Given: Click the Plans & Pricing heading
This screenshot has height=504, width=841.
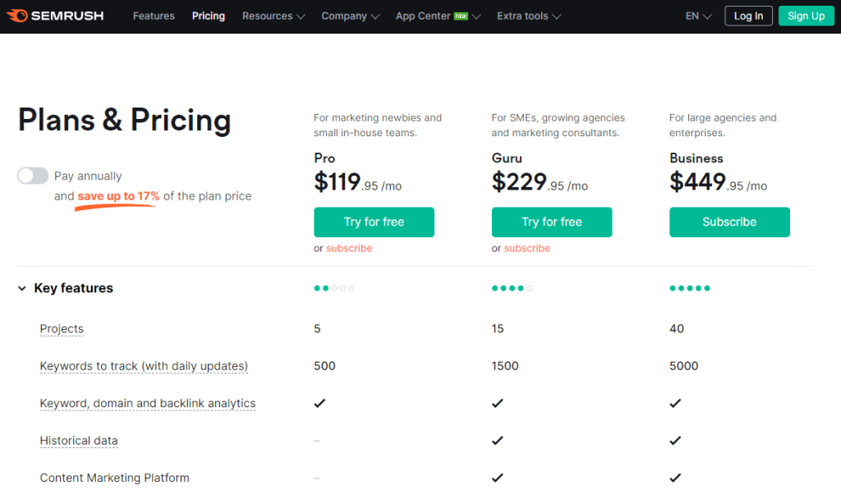Looking at the screenshot, I should click(125, 120).
